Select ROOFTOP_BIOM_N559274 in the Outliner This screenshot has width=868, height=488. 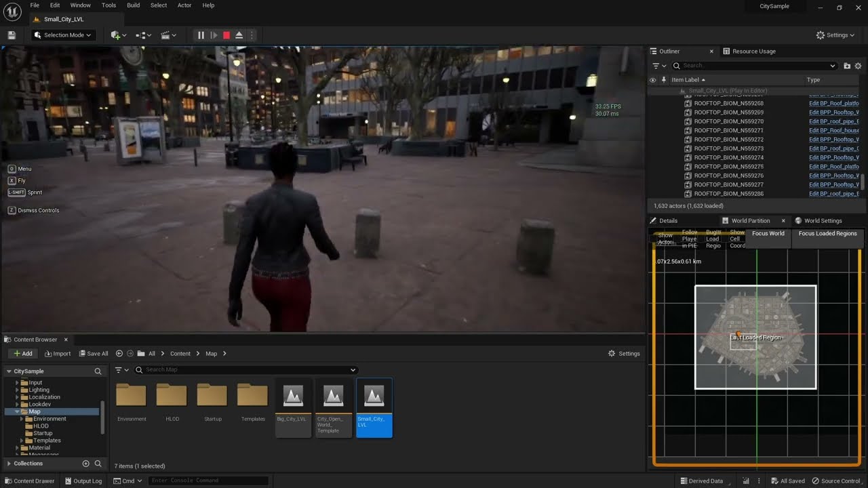tap(728, 157)
